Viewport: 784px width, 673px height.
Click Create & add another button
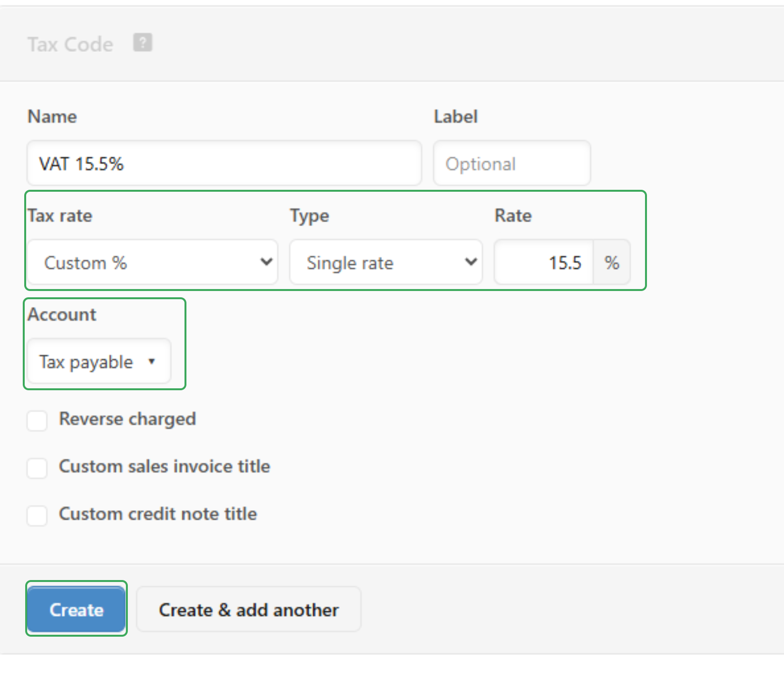point(248,610)
